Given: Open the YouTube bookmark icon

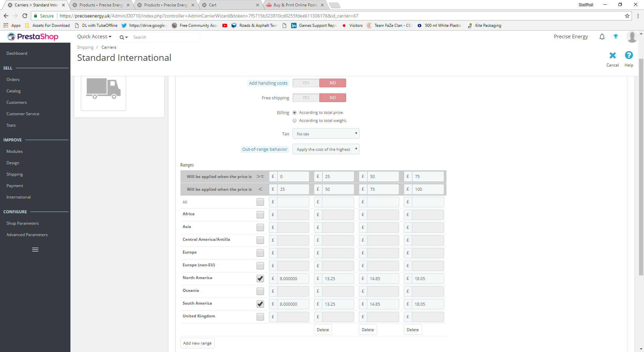Looking at the screenshot, I should pos(225,26).
